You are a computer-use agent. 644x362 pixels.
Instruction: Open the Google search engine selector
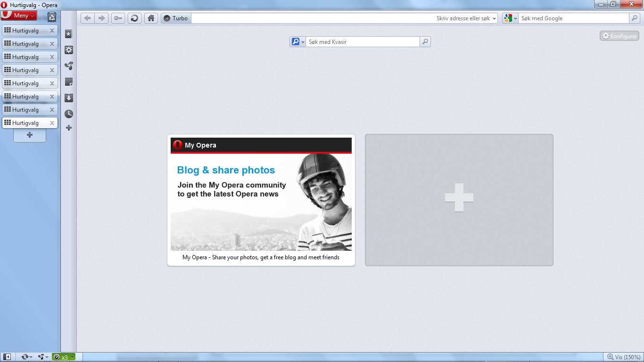click(x=510, y=18)
